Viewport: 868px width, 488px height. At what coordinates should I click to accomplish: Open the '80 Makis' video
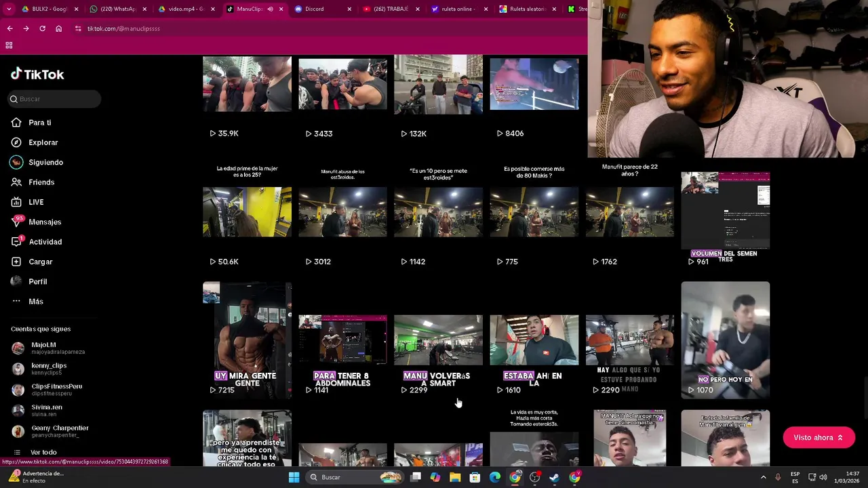[534, 211]
